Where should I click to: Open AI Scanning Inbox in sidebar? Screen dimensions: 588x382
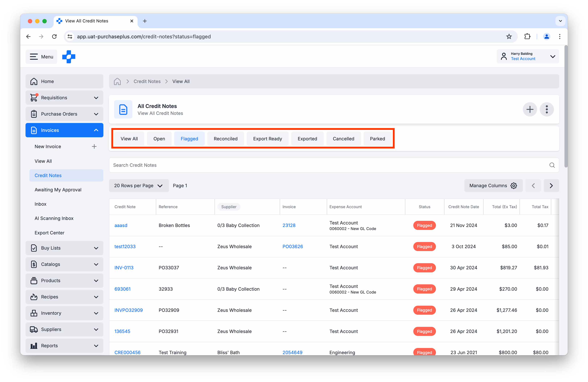pyautogui.click(x=54, y=218)
